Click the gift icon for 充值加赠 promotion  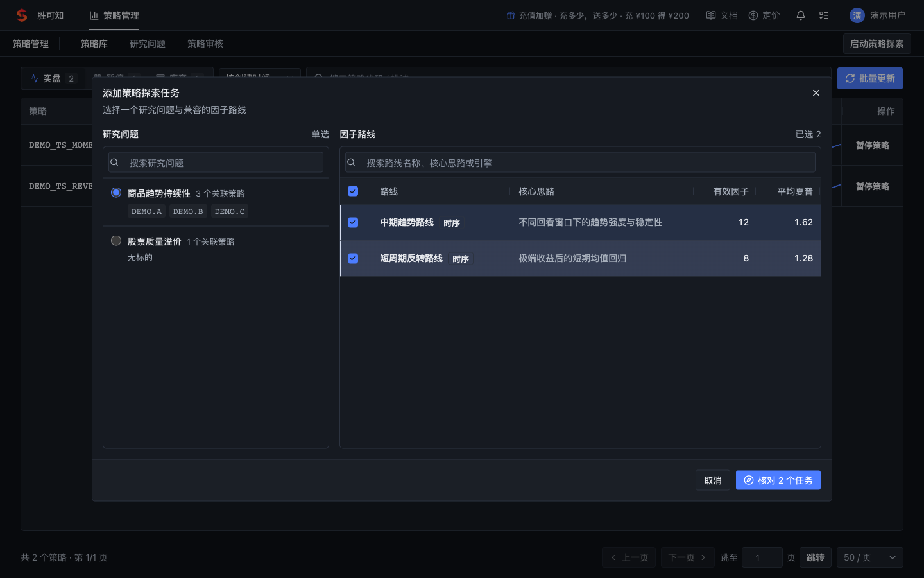tap(511, 15)
